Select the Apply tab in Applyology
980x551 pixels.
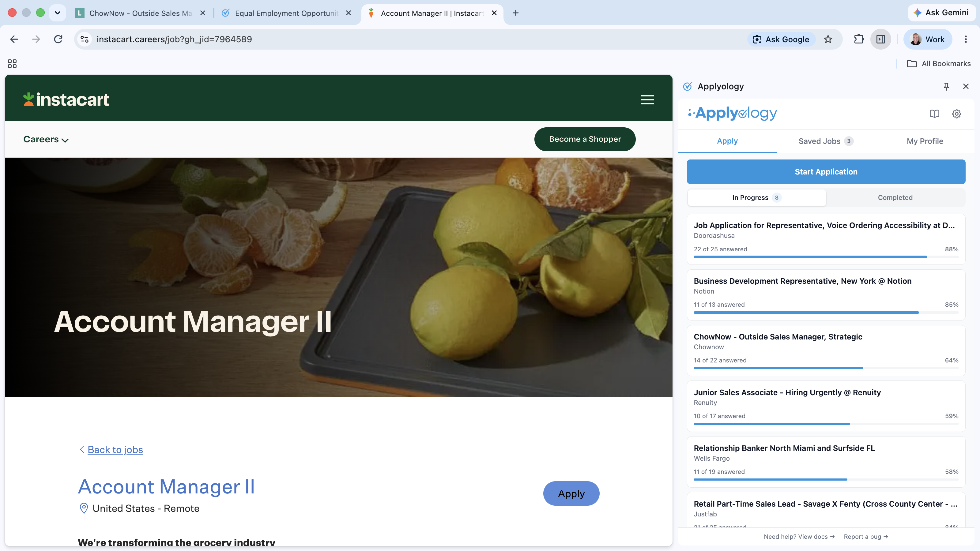point(727,141)
